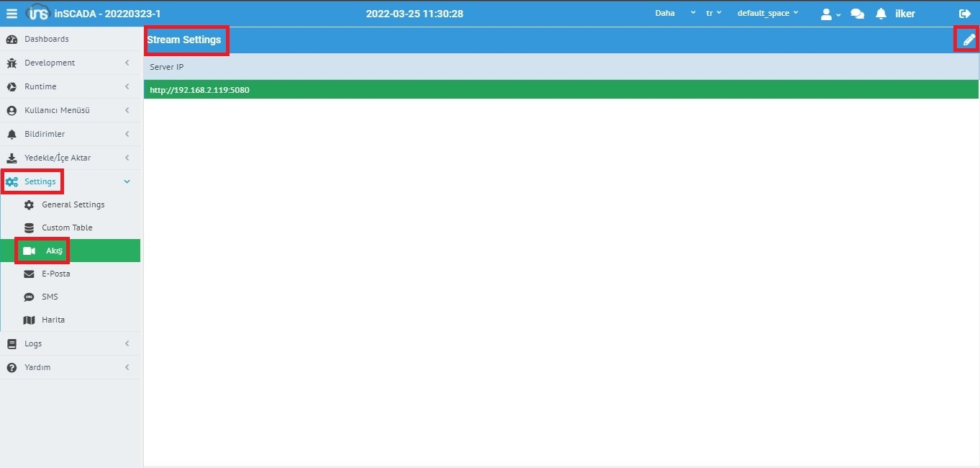Click the pencil edit icon
The width and height of the screenshot is (980, 468).
968,40
